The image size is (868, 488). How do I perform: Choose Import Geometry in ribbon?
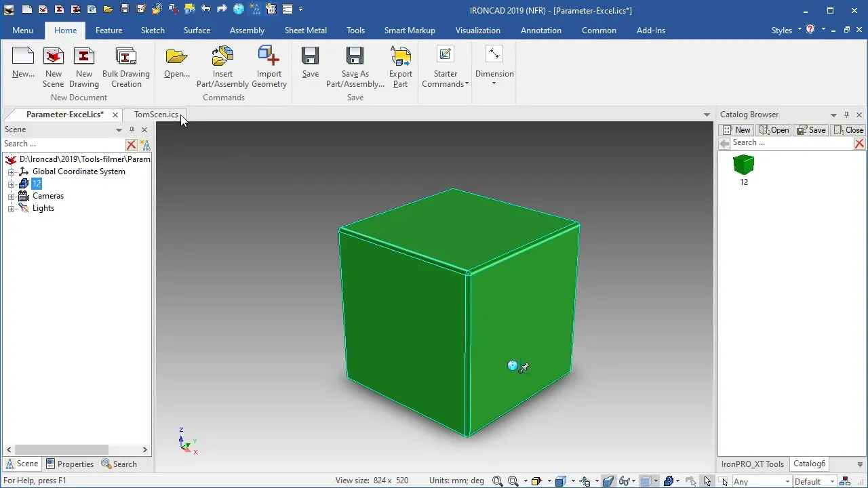point(269,67)
